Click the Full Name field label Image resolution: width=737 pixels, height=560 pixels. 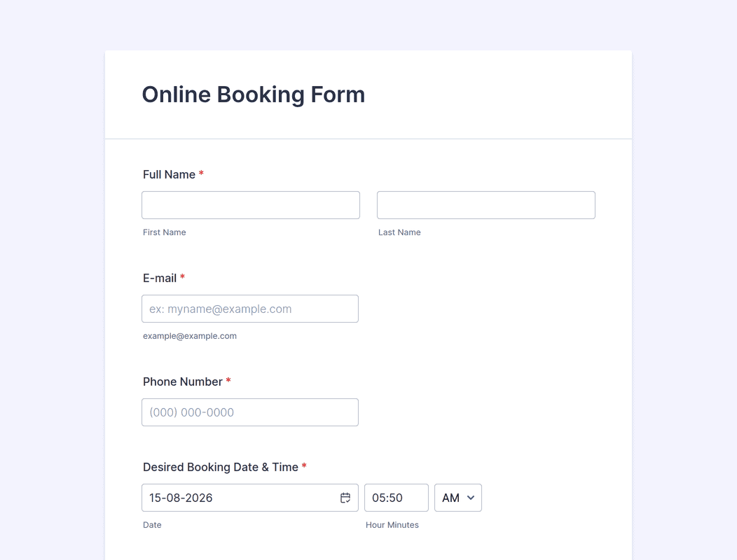[x=169, y=174]
